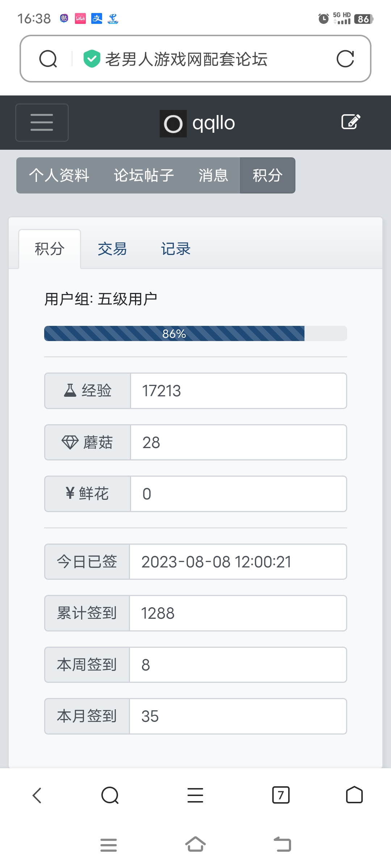The height and width of the screenshot is (868, 391).
Task: Tap the green security shield icon
Action: click(x=92, y=59)
